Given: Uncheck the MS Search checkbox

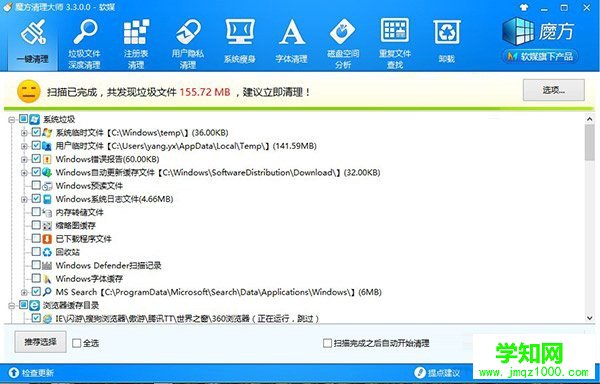Looking at the screenshot, I should (x=36, y=292).
